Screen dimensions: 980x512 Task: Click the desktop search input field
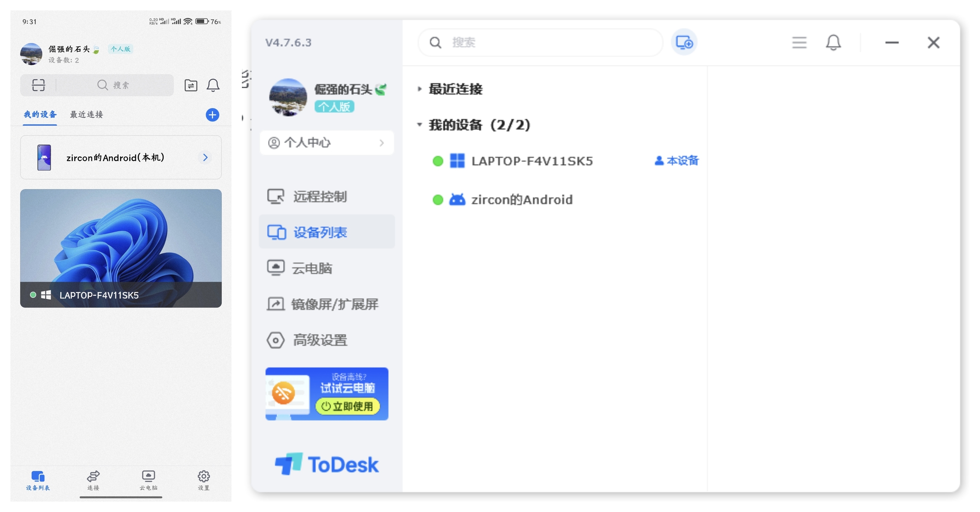pyautogui.click(x=540, y=42)
